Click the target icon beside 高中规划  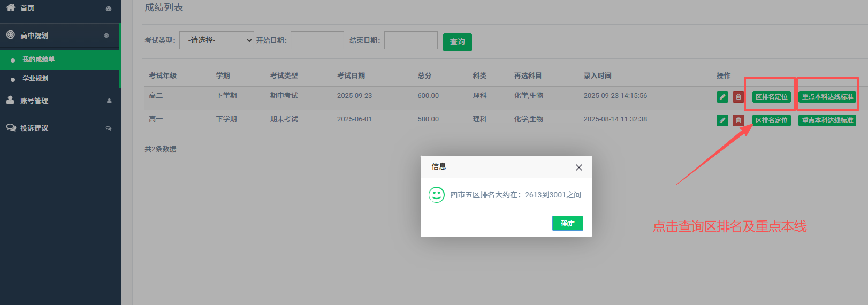coord(10,35)
